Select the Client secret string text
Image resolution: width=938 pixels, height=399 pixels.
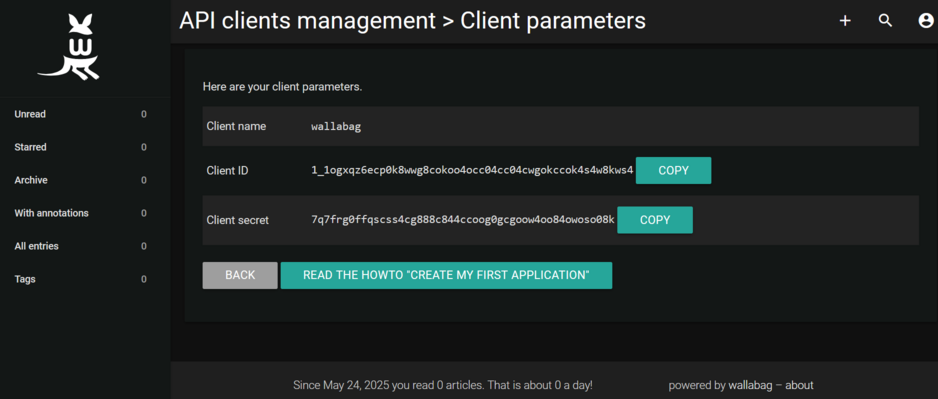pyautogui.click(x=463, y=220)
